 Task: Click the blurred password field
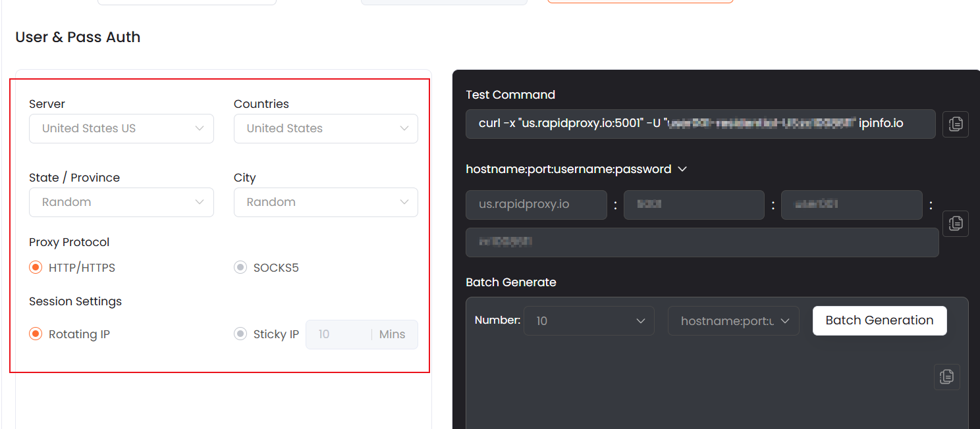click(701, 242)
